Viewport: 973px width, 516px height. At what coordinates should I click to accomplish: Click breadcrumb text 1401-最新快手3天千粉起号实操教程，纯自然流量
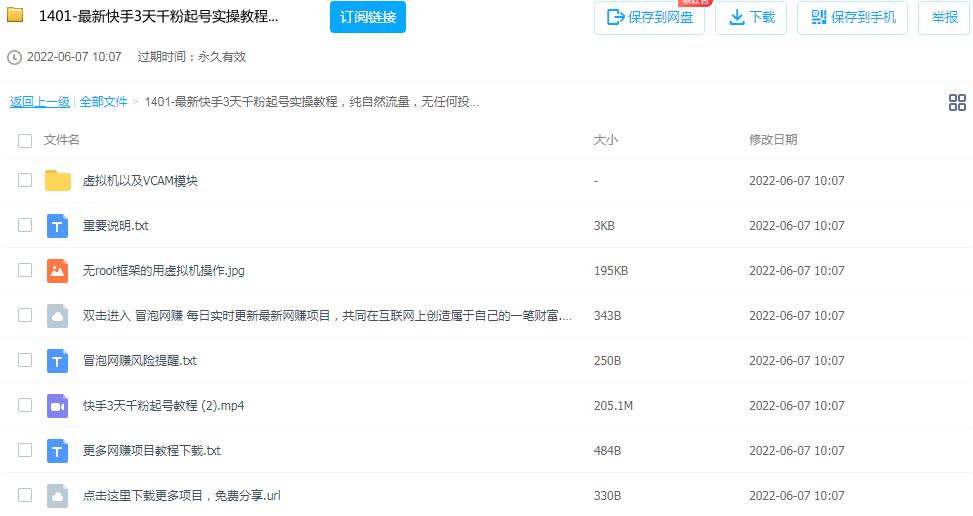[x=312, y=102]
